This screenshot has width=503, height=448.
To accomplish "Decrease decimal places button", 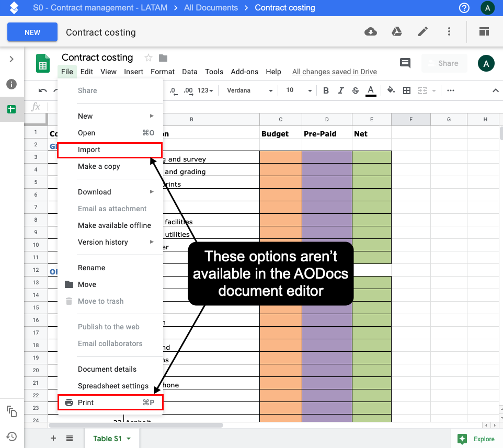I will (x=173, y=91).
